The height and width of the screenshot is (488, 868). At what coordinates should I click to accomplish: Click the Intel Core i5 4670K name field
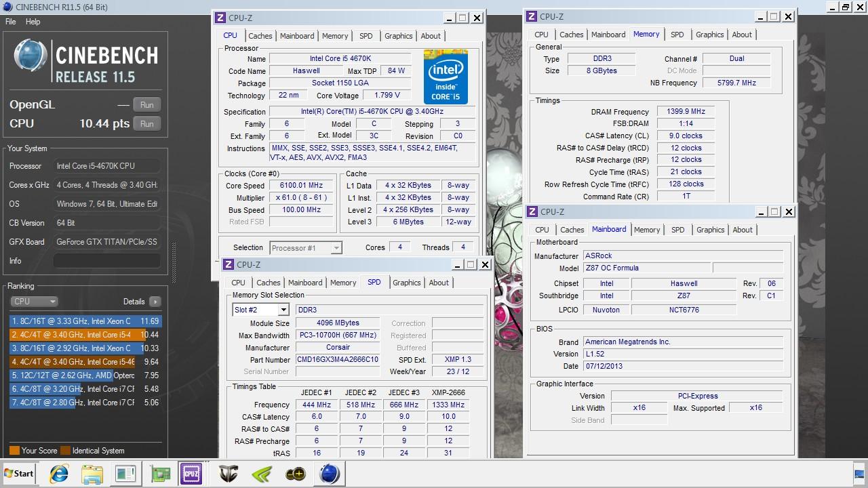tap(340, 59)
